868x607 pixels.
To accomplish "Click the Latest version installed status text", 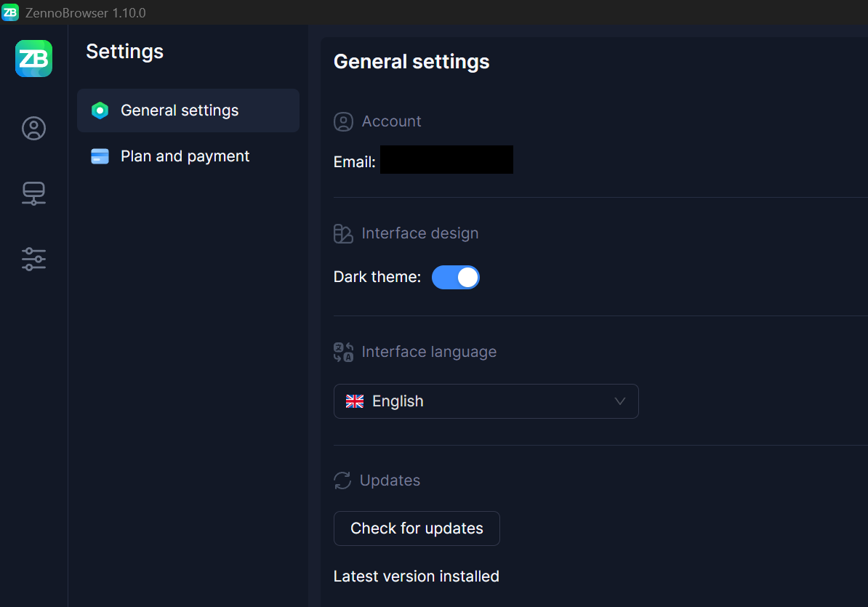I will 416,576.
